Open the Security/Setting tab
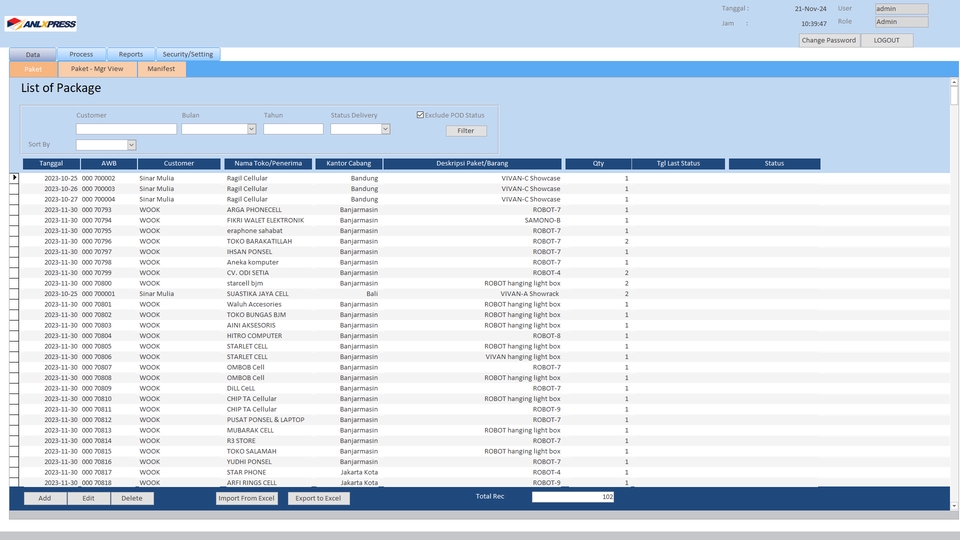960x540 pixels. click(188, 54)
